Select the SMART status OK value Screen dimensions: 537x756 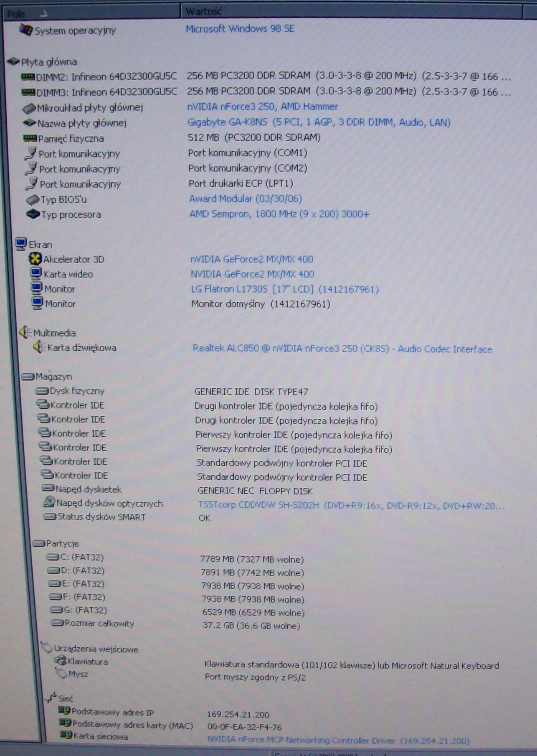(204, 518)
